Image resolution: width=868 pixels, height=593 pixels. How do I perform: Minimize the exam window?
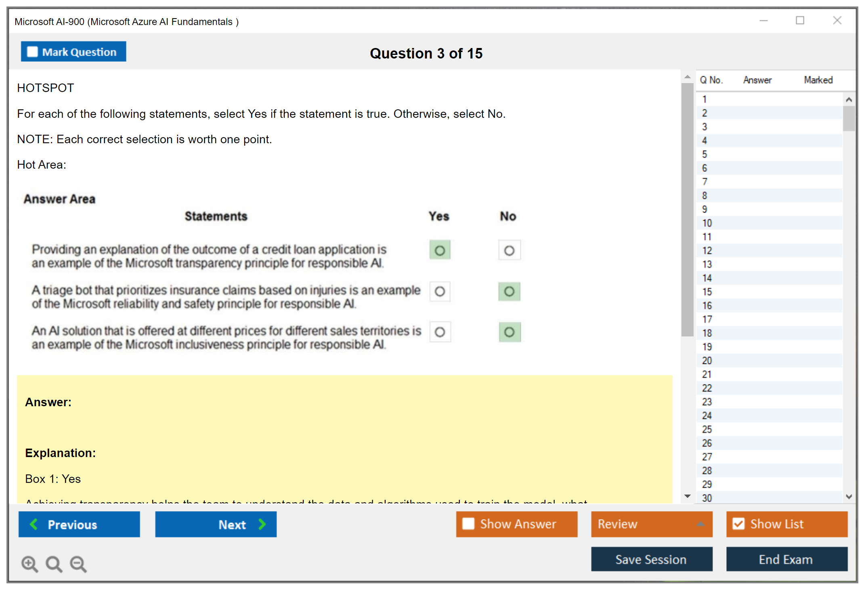pyautogui.click(x=763, y=21)
